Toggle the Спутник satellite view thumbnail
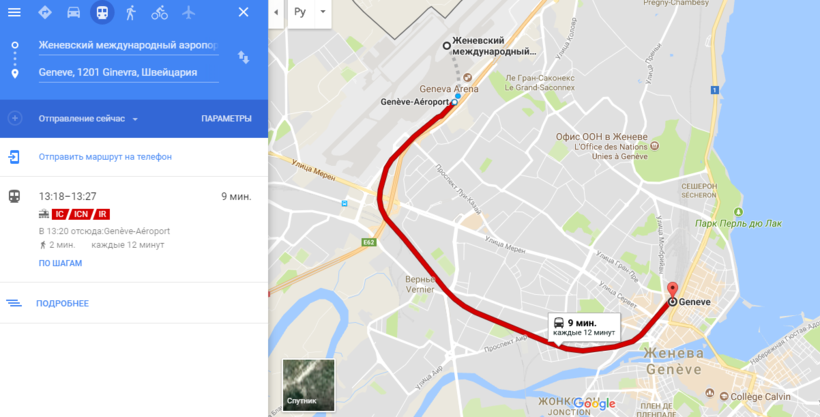This screenshot has height=417, width=820. (309, 385)
